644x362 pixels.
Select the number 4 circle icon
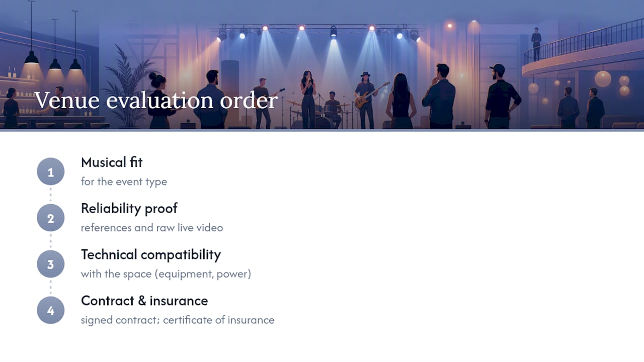click(50, 311)
